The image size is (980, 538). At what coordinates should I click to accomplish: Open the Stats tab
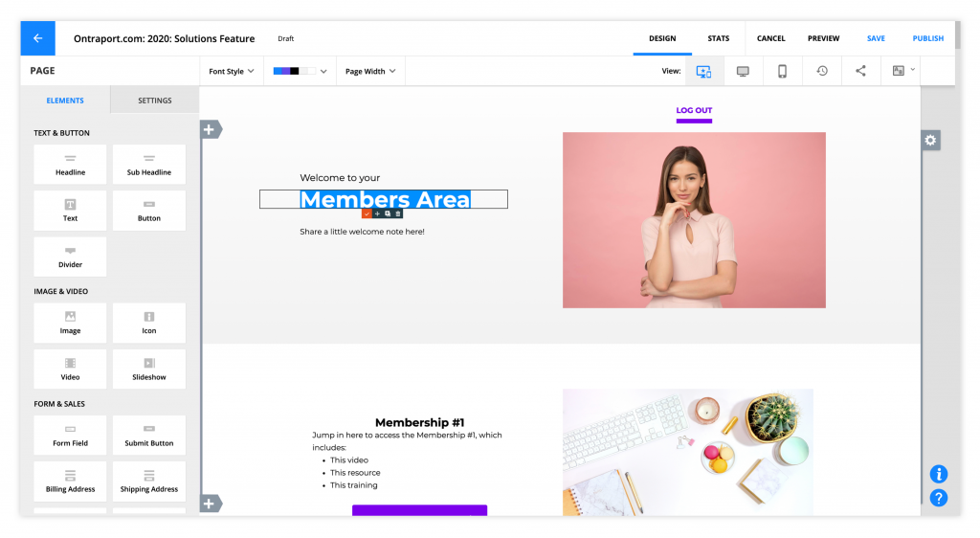[718, 39]
